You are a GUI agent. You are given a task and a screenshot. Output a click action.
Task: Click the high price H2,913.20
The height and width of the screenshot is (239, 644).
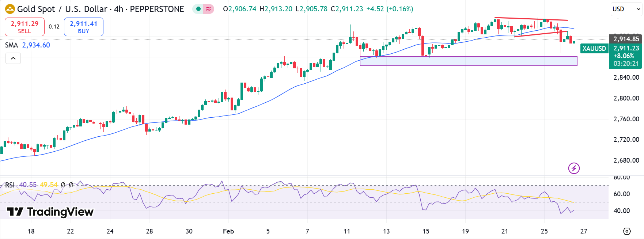[x=276, y=9]
